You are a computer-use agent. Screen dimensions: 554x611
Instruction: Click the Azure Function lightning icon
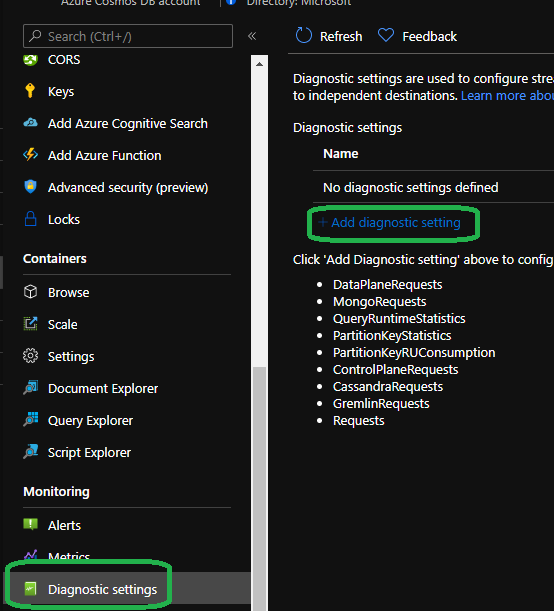click(30, 155)
